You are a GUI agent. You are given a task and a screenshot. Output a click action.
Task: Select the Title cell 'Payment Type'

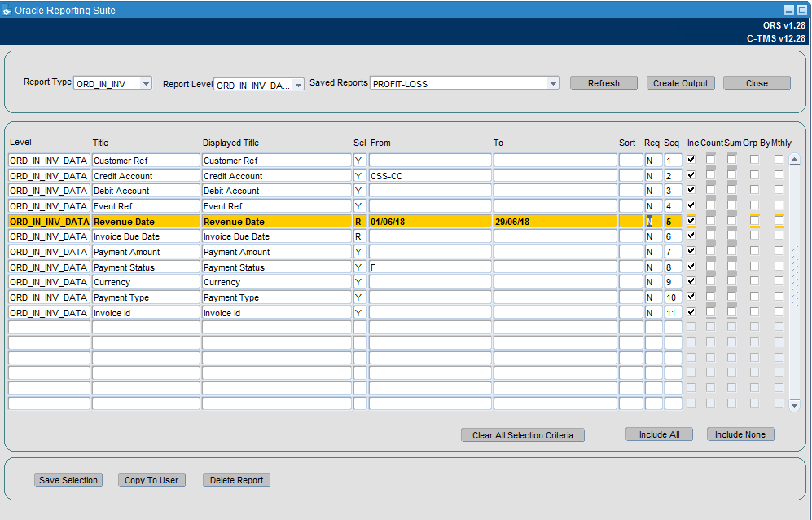coord(146,297)
